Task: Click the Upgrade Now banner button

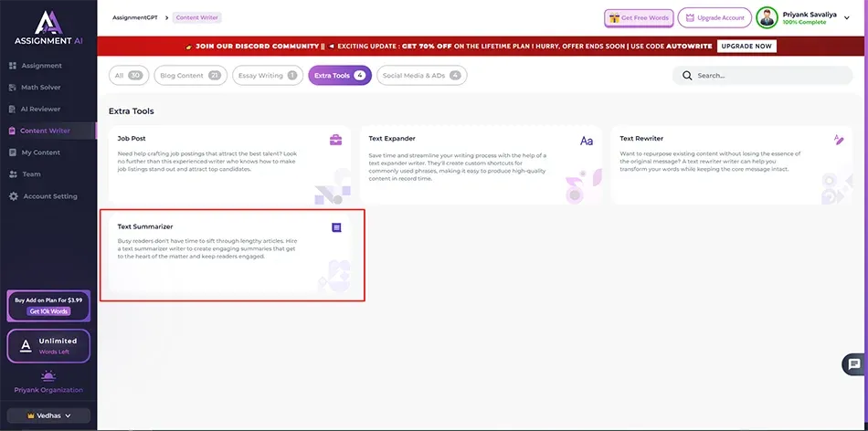Action: (x=746, y=46)
